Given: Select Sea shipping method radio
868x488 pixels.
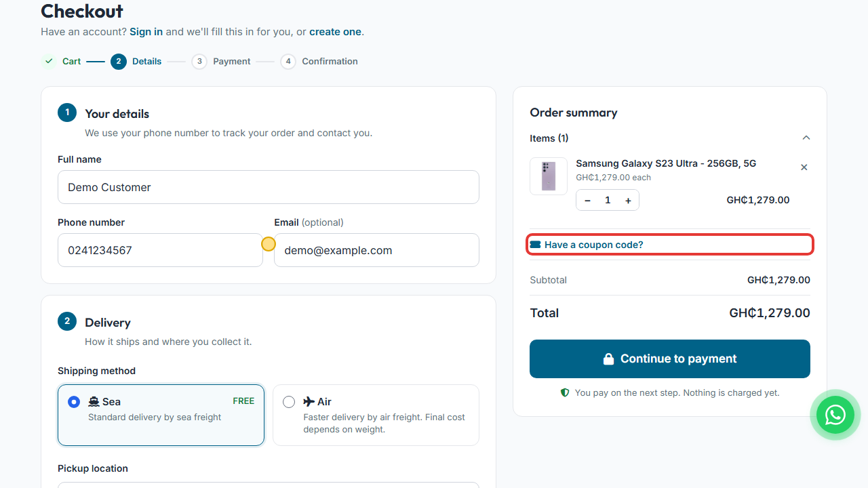Looking at the screenshot, I should [74, 402].
